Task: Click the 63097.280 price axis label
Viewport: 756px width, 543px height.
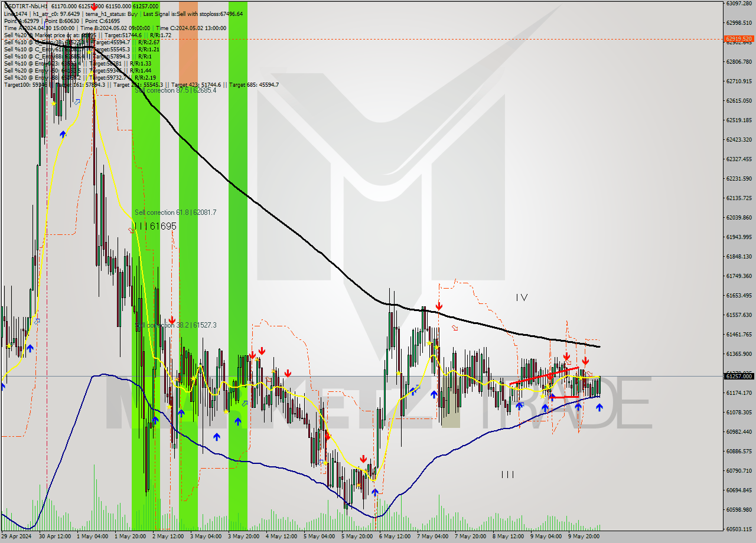Action: 739,3
